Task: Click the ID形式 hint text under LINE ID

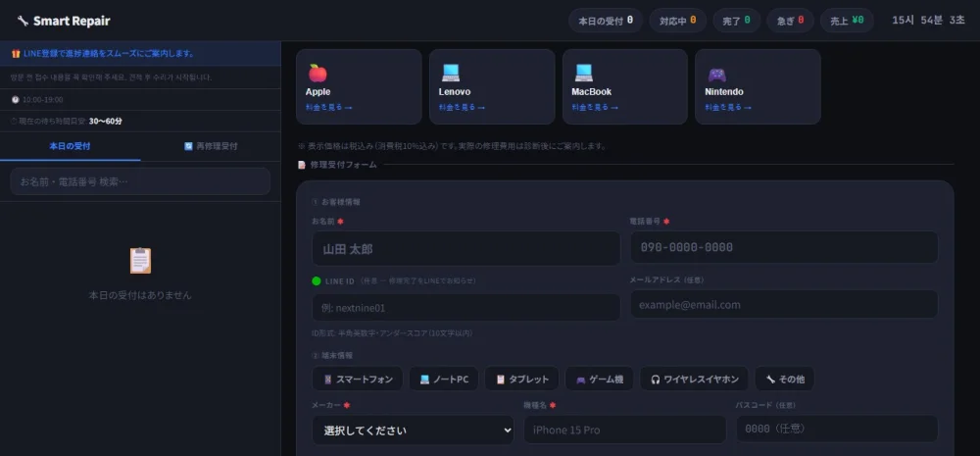Action: [x=392, y=333]
